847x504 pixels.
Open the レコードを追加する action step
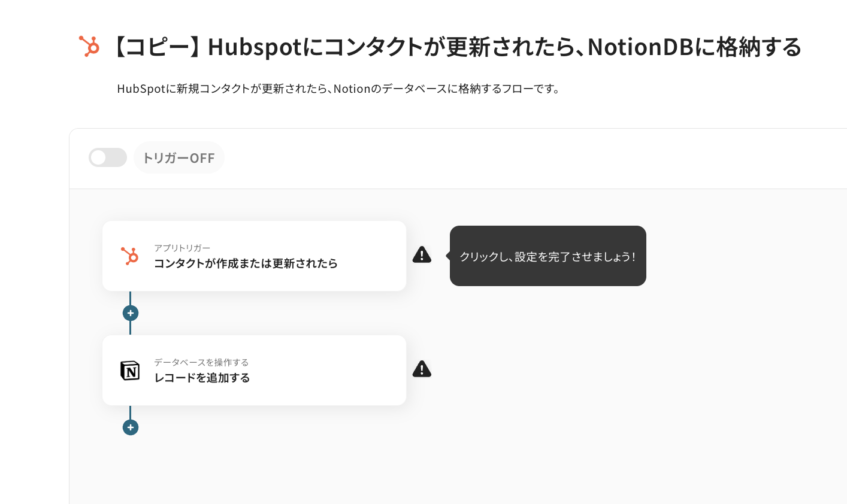tap(202, 378)
